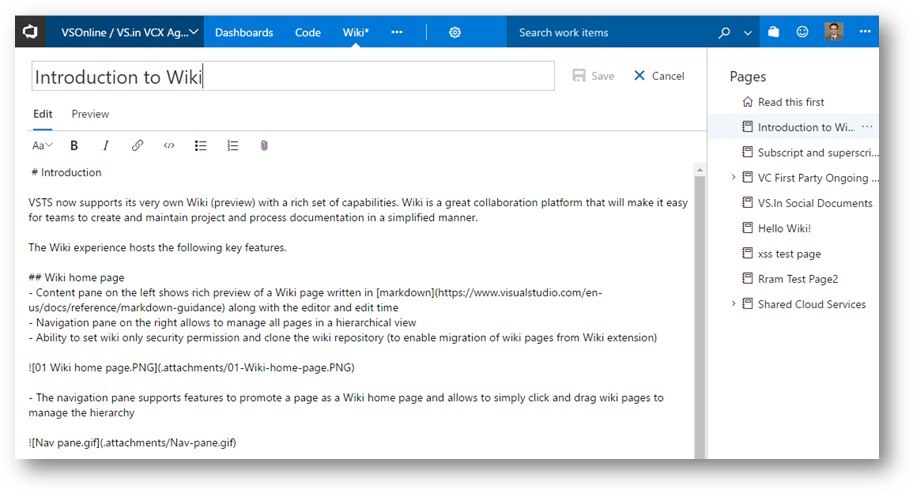916x495 pixels.
Task: Open the marketplace shopping bag icon
Action: tap(773, 32)
